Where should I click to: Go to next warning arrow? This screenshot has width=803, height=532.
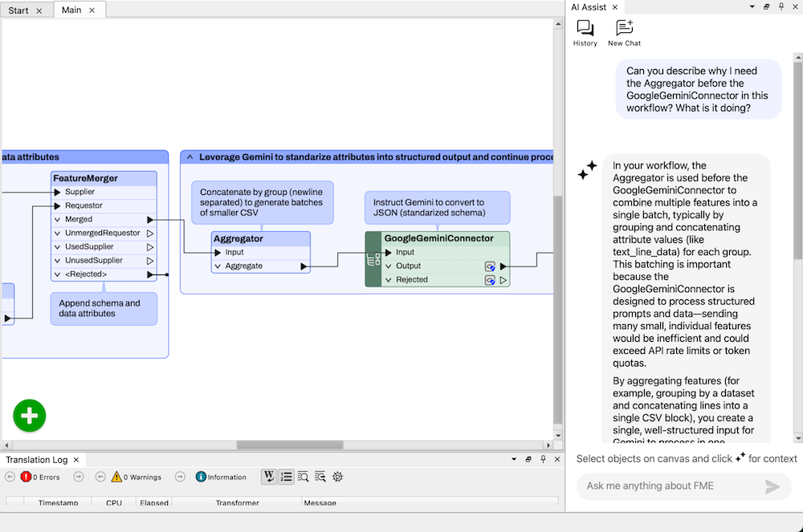(180, 477)
